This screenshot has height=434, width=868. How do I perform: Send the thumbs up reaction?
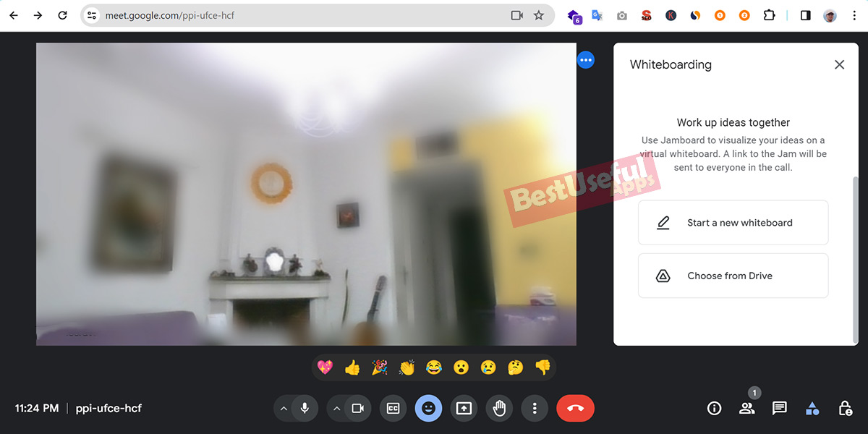point(352,367)
